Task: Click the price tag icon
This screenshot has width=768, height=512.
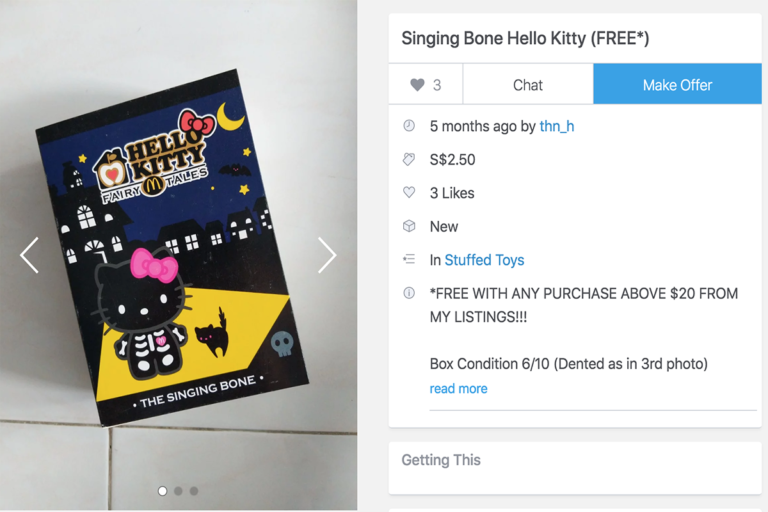Action: (x=408, y=159)
